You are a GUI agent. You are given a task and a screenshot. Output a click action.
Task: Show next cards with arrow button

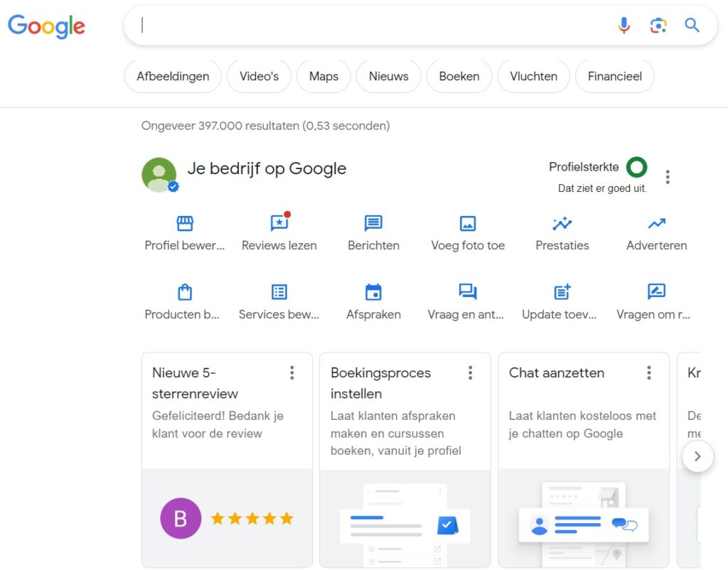(x=697, y=456)
